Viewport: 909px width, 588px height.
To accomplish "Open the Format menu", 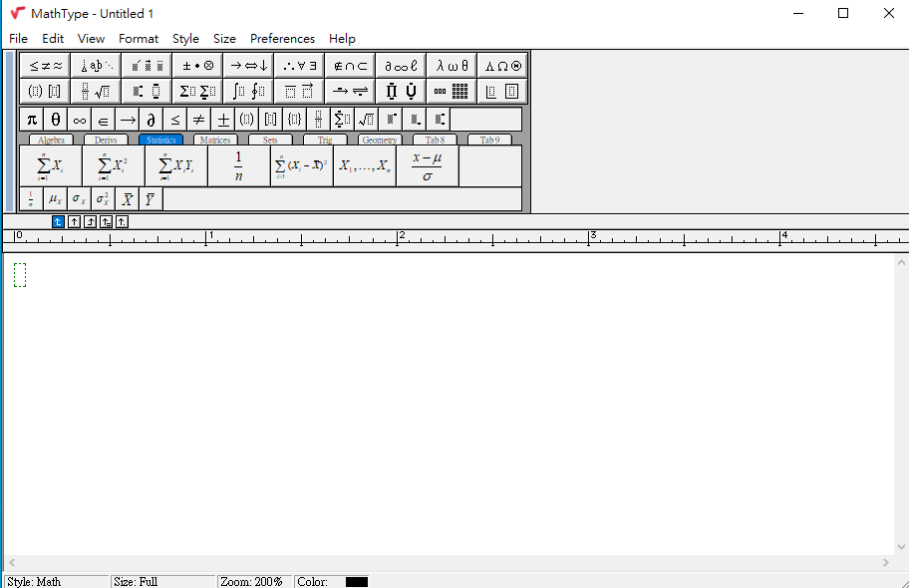I will click(139, 39).
